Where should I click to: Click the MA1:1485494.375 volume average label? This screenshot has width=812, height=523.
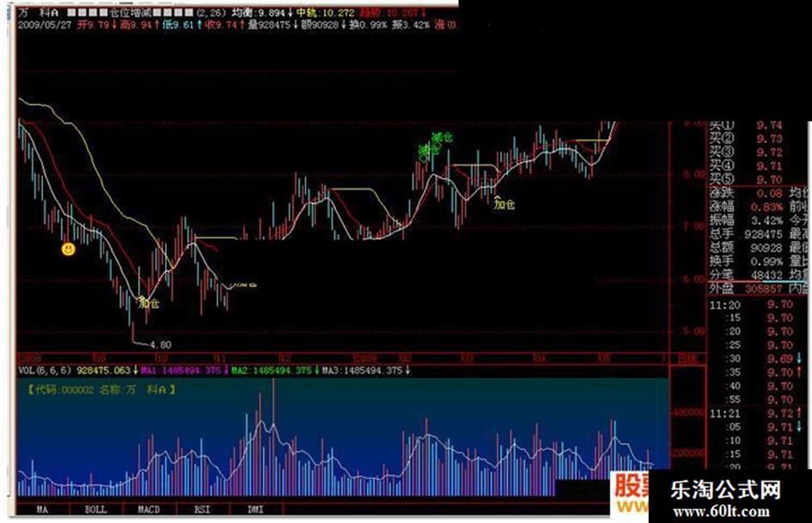pos(185,370)
